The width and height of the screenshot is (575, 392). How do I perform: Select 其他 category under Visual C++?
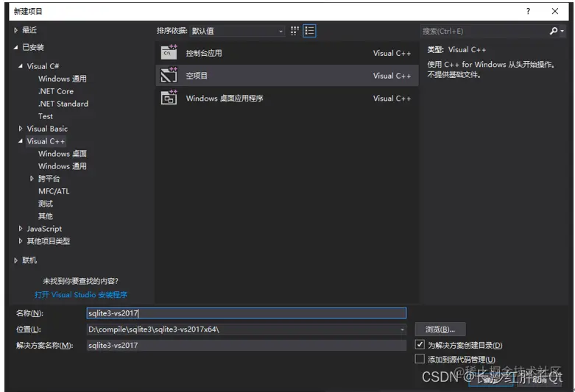46,216
